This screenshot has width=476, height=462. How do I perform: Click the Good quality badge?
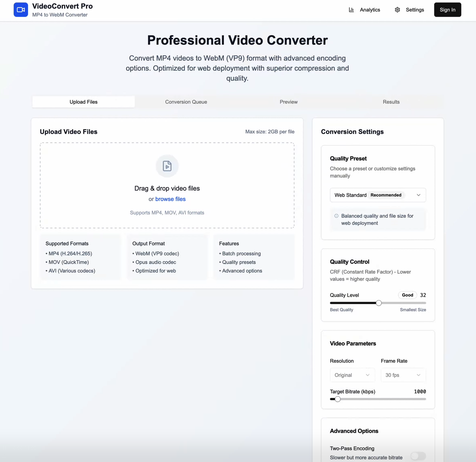click(x=407, y=295)
